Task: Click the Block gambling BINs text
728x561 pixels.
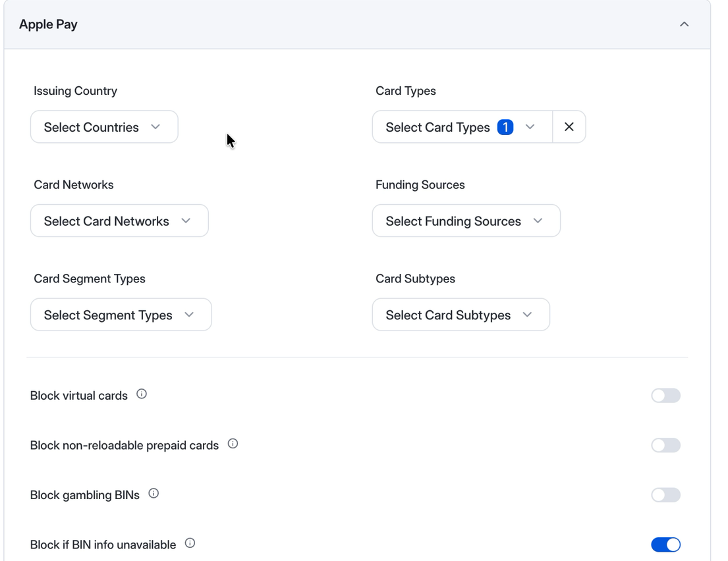Action: click(85, 495)
